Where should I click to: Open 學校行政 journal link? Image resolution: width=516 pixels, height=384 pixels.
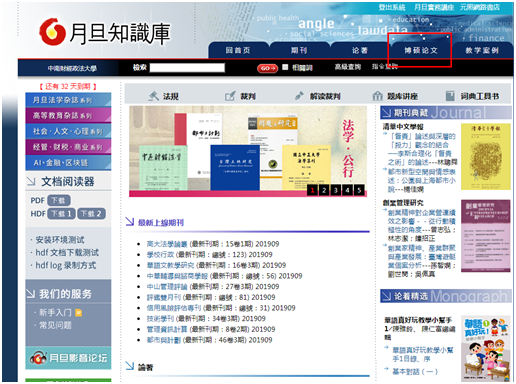point(160,255)
